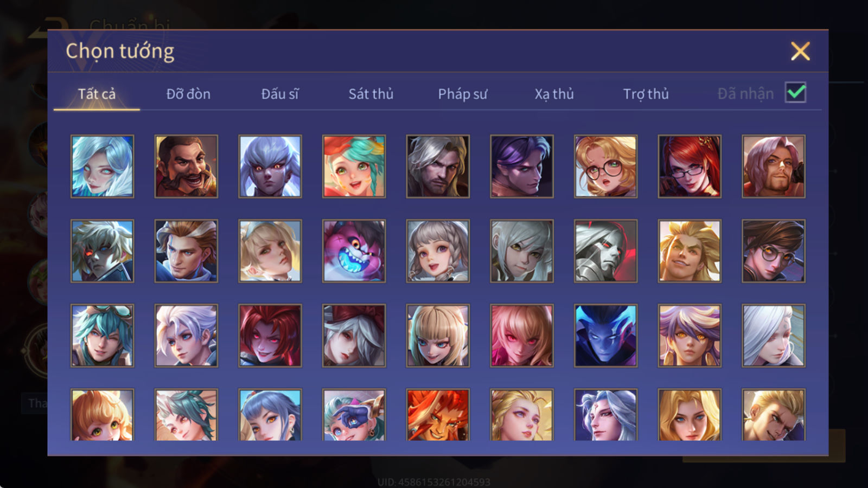Select the orange fiery beast hero

coord(438,415)
